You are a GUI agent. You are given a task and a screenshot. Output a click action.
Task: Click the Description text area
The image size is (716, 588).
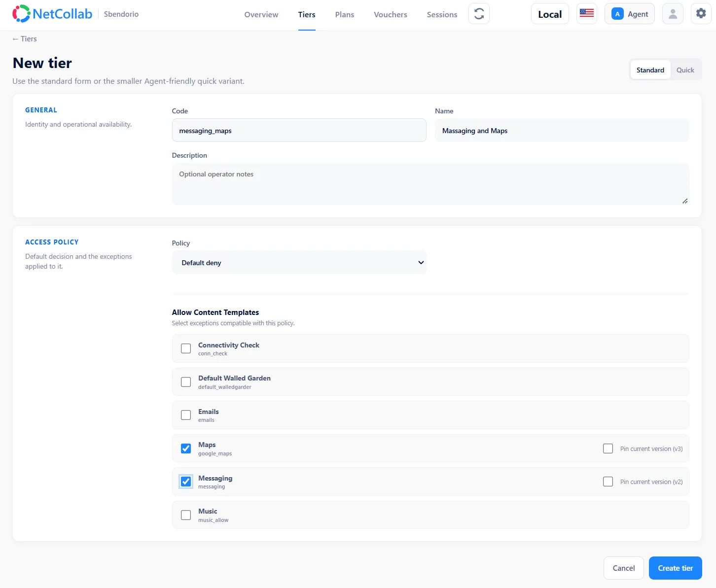(x=430, y=184)
